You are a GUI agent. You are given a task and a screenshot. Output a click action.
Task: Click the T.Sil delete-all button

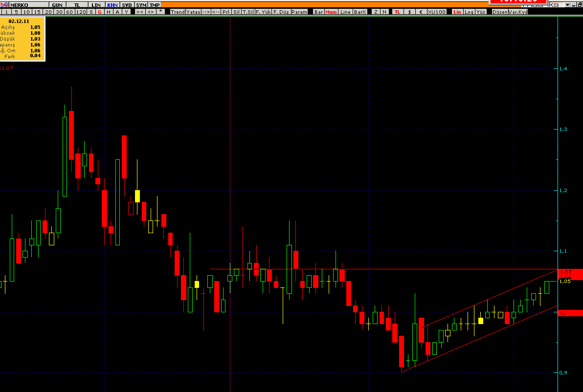(x=248, y=12)
